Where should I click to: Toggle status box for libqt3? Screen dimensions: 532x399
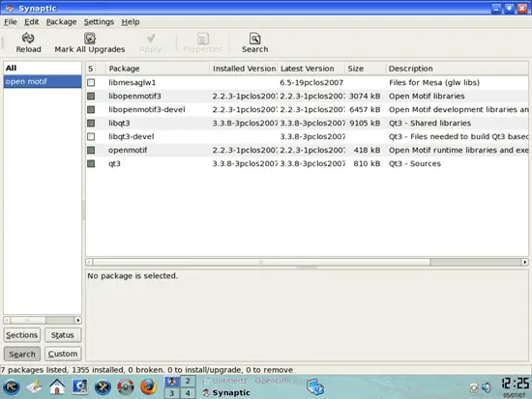91,123
